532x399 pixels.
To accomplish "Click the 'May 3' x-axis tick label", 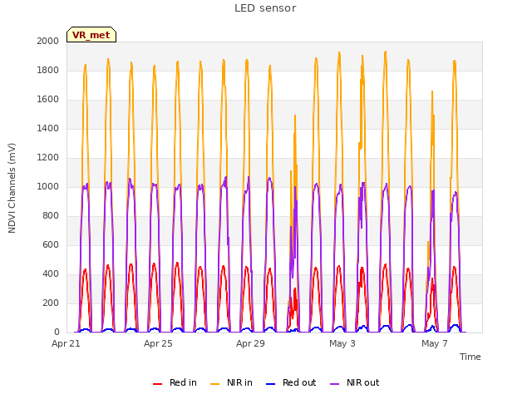I will point(342,343).
